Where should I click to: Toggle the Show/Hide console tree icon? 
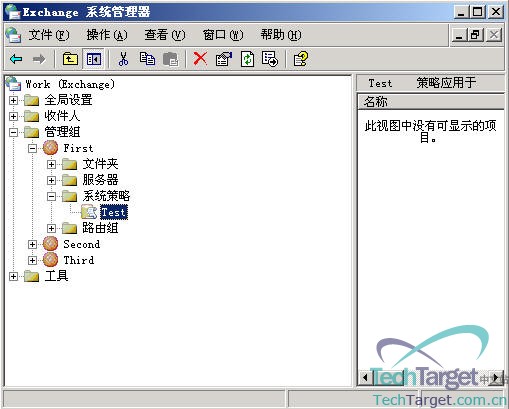point(94,60)
